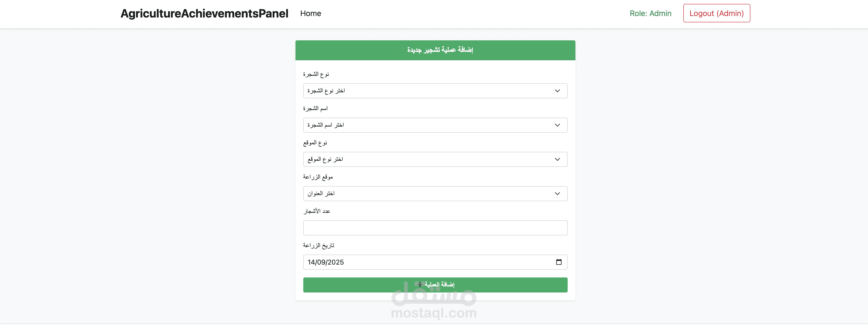The height and width of the screenshot is (327, 868).
Task: Open the calendar picker icon in date field
Action: coord(558,262)
